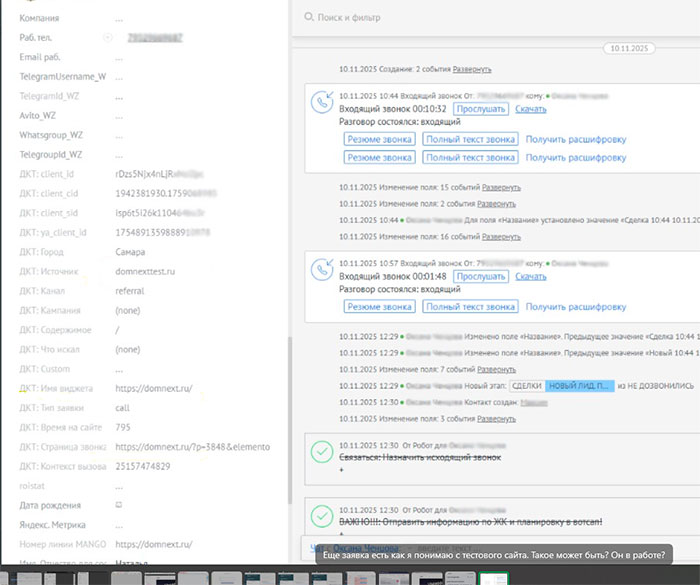Screen dimensions: 700x585
Task: Expand the 7 field change events
Action: pos(496,370)
